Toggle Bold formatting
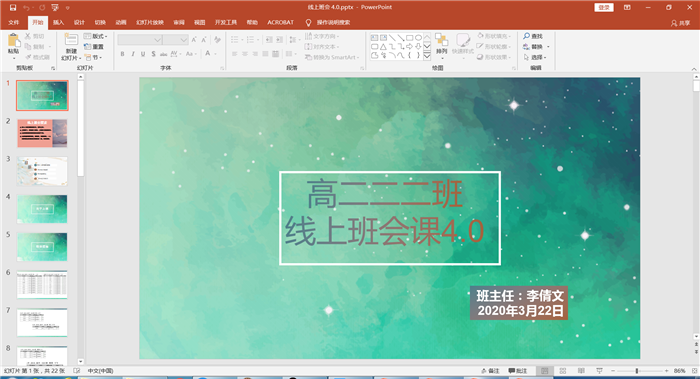700x379 pixels. tap(122, 54)
